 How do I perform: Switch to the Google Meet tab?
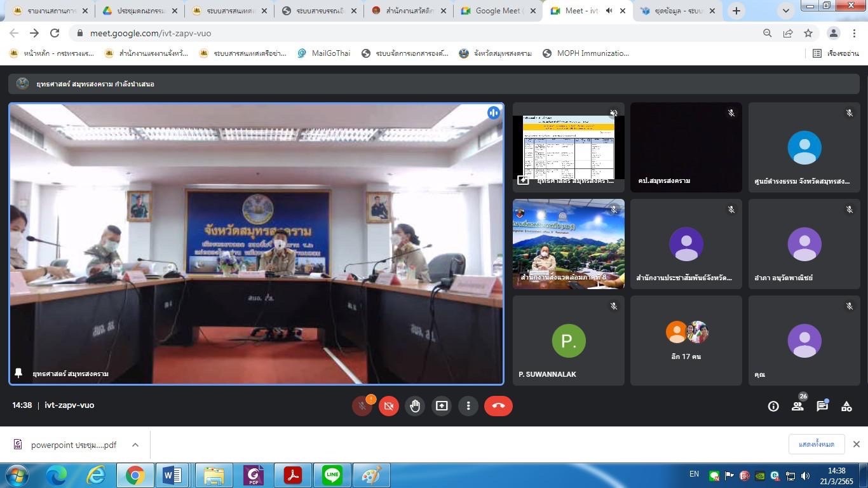[498, 11]
